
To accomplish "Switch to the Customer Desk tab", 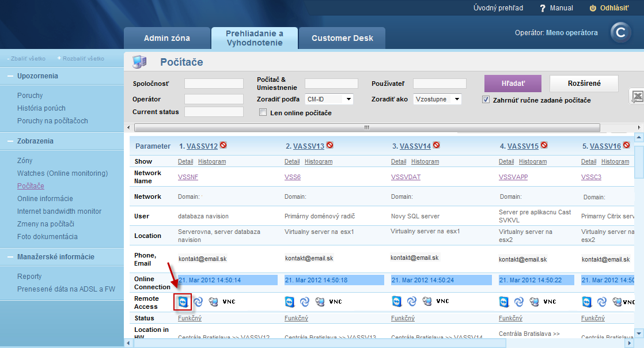I will click(342, 38).
